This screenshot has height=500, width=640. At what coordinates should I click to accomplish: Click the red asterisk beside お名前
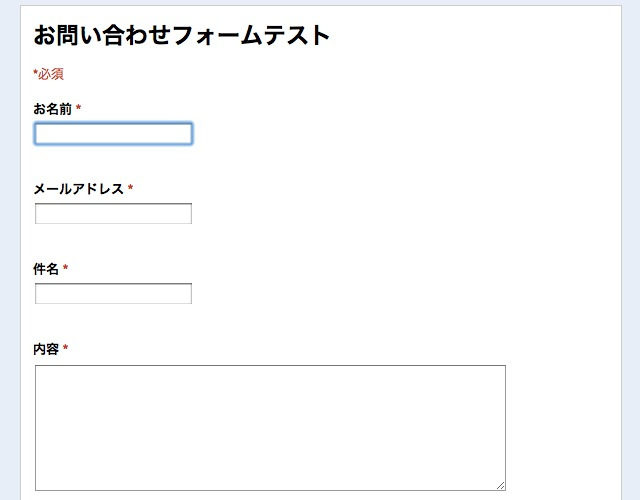click(79, 108)
